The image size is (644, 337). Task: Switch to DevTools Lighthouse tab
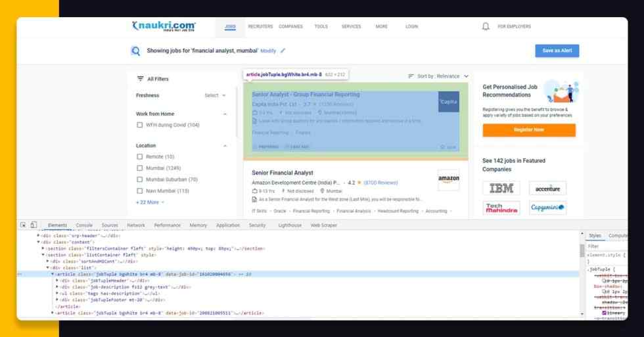tap(290, 225)
